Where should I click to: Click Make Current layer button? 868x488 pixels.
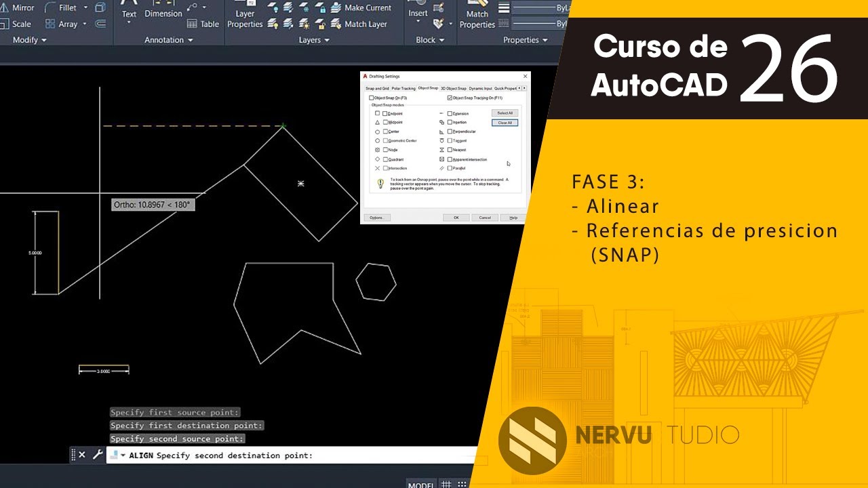click(361, 7)
